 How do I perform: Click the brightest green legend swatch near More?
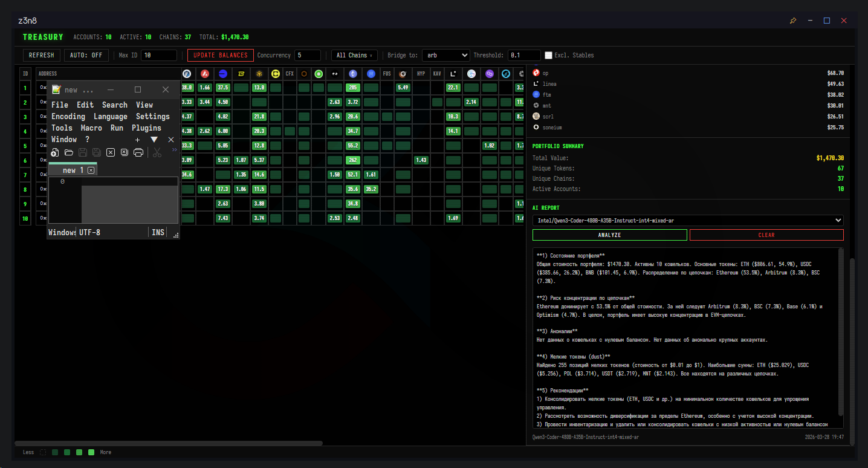(x=91, y=452)
